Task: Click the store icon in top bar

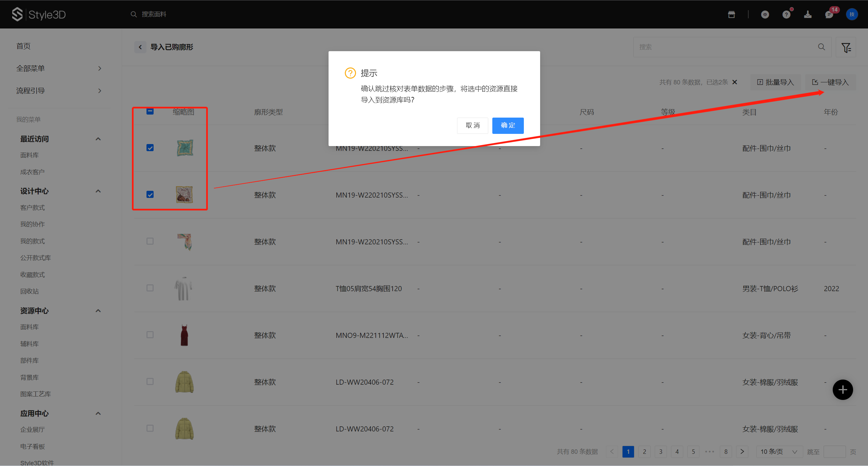Action: (731, 14)
